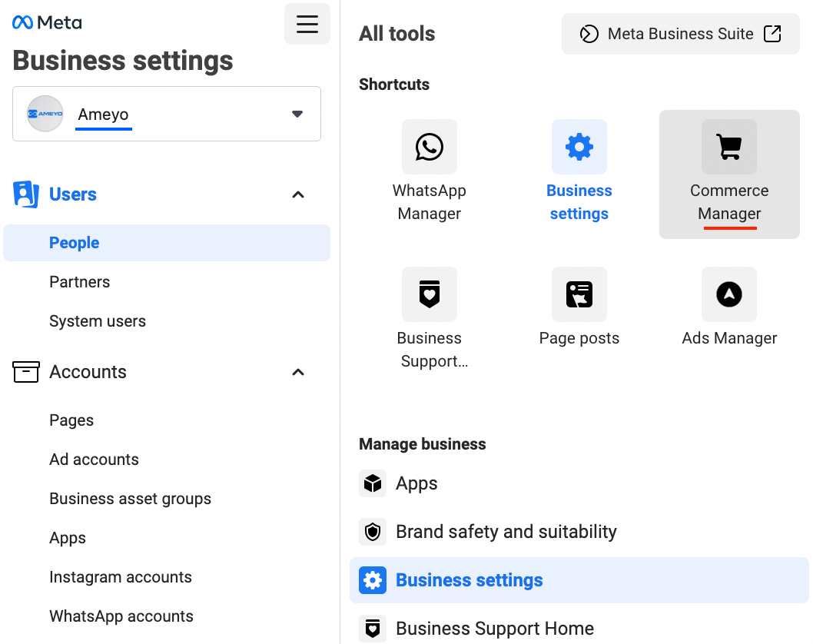The height and width of the screenshot is (644, 813).
Task: Click the Users section heading
Action: 72,194
